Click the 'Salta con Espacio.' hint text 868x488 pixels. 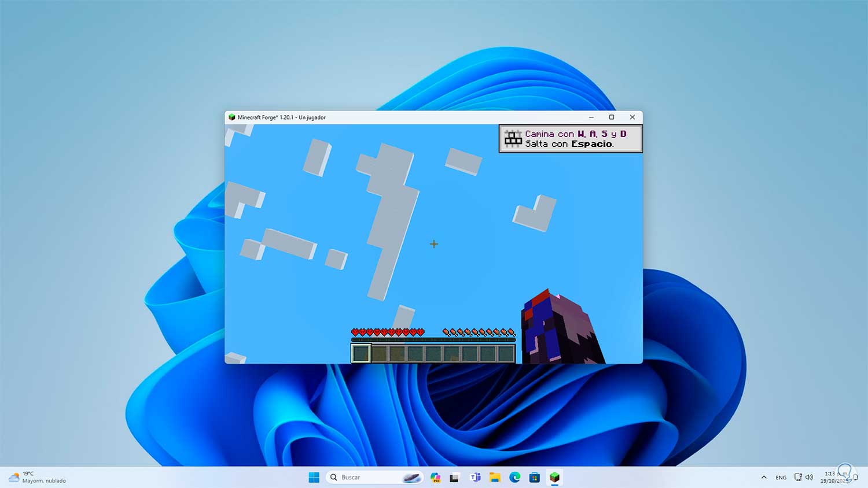coord(569,144)
